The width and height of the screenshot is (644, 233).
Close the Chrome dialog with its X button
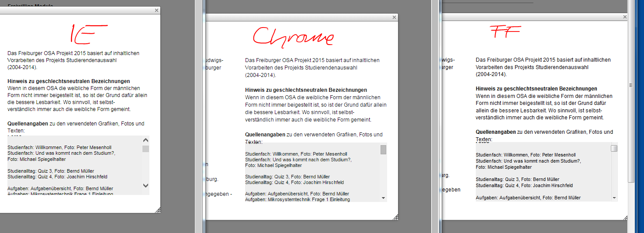395,17
